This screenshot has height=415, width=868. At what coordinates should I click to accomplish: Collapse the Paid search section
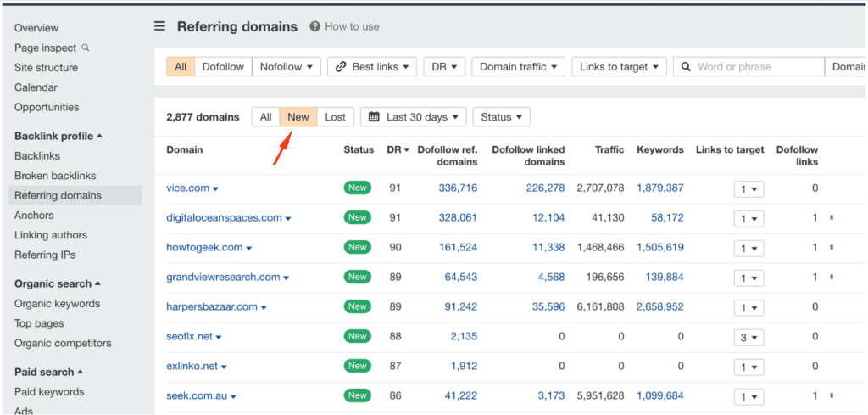[48, 372]
